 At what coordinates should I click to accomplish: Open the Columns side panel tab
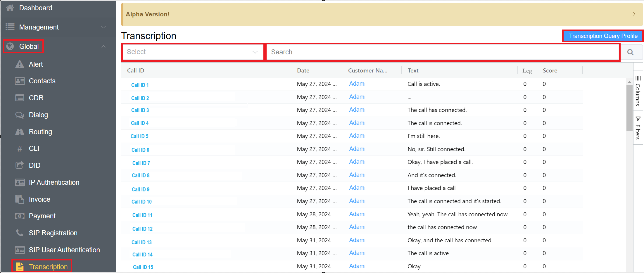point(638,91)
